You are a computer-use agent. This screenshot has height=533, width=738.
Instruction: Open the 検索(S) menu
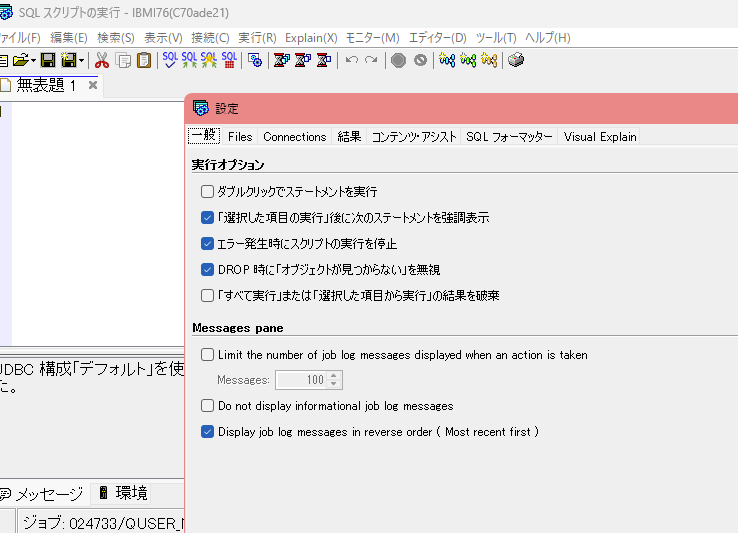point(116,38)
